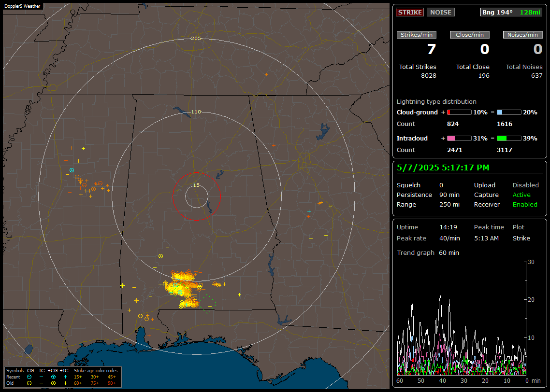Click the 90+ strike age color code
Image resolution: width=550 pixels, height=392 pixels.
[112, 383]
